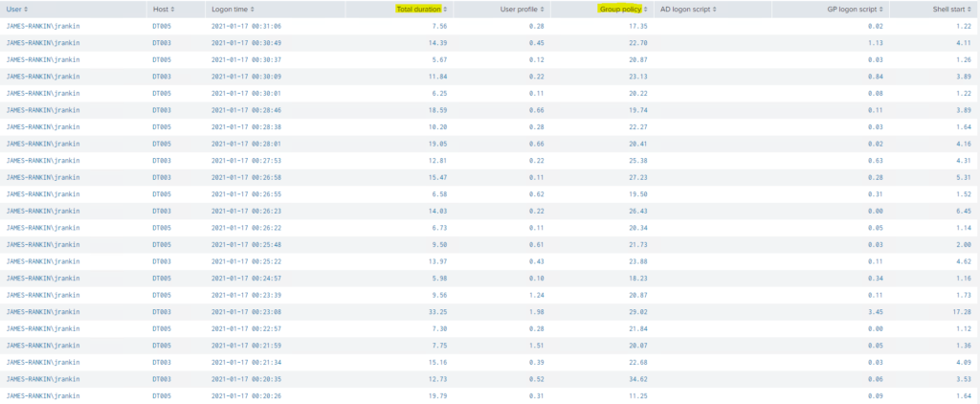Click logon time 2021-01-17 00:25:22
The image size is (980, 404).
pos(246,260)
